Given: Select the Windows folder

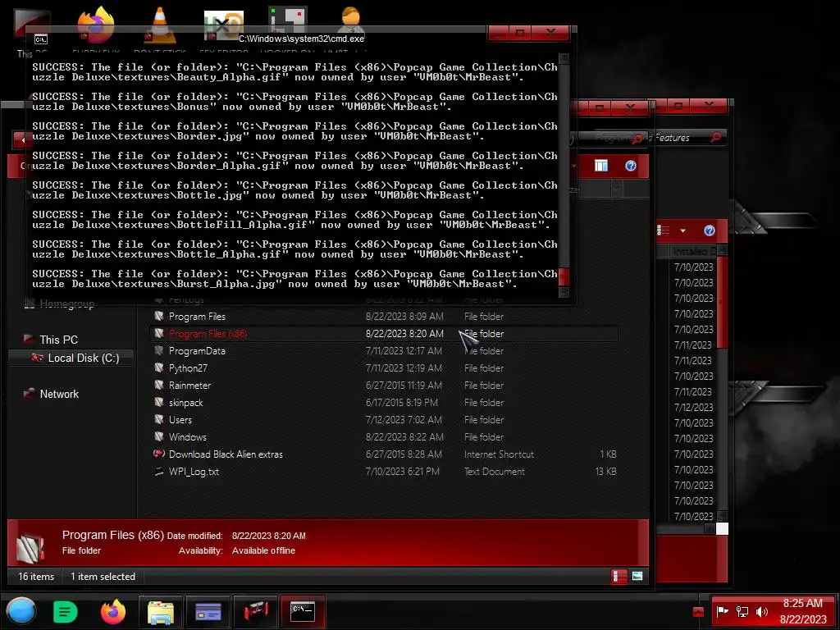Looking at the screenshot, I should click(384, 436).
